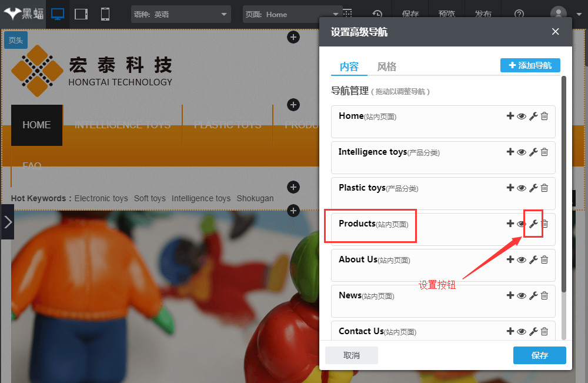Viewport: 588px width, 383px height.
Task: Click 取消 to cancel the dialog
Action: pyautogui.click(x=352, y=355)
